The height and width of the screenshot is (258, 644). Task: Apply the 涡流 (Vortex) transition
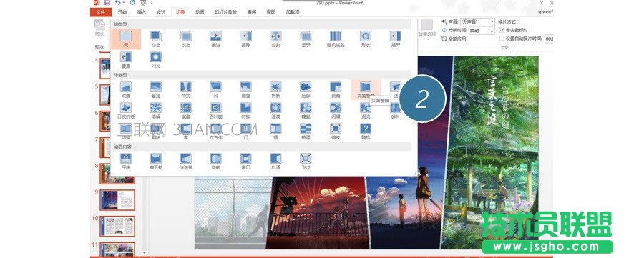(x=366, y=111)
